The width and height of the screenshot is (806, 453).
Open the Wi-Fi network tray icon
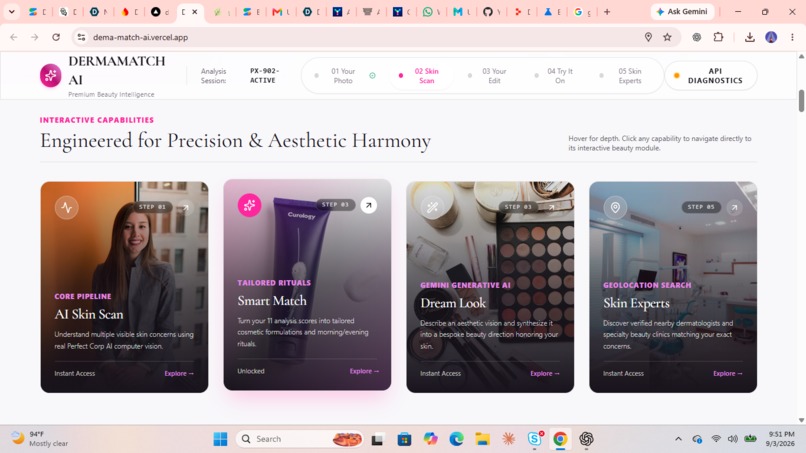coord(716,439)
